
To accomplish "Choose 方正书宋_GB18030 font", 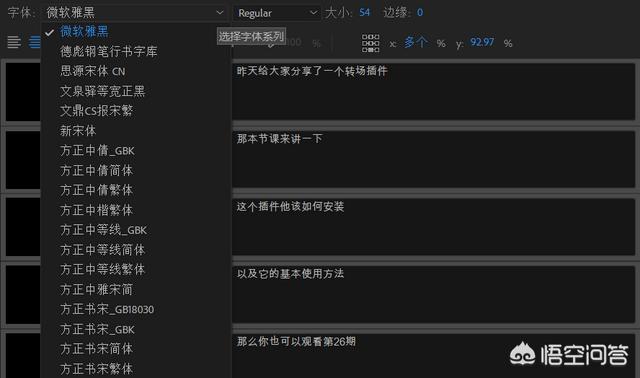I will coord(107,309).
